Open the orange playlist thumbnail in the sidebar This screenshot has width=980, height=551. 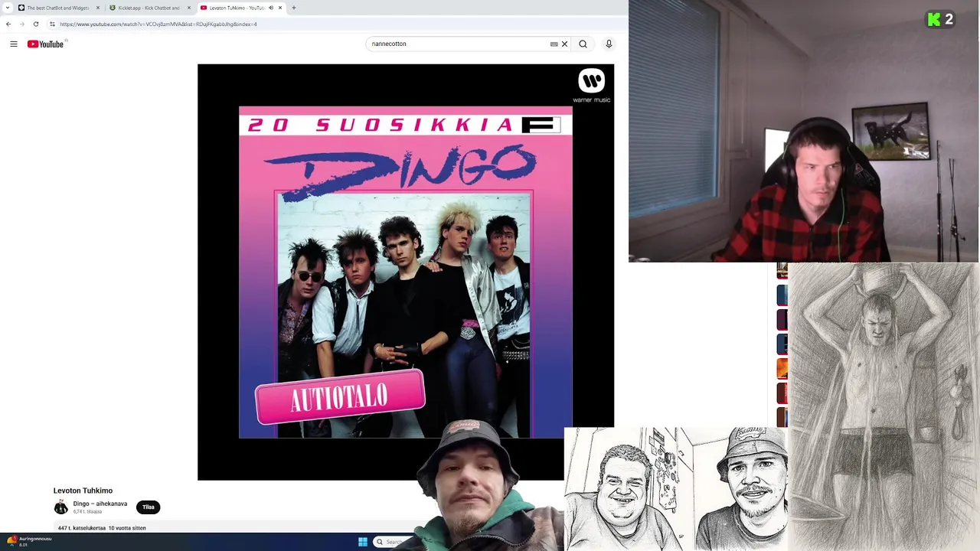[x=782, y=369]
